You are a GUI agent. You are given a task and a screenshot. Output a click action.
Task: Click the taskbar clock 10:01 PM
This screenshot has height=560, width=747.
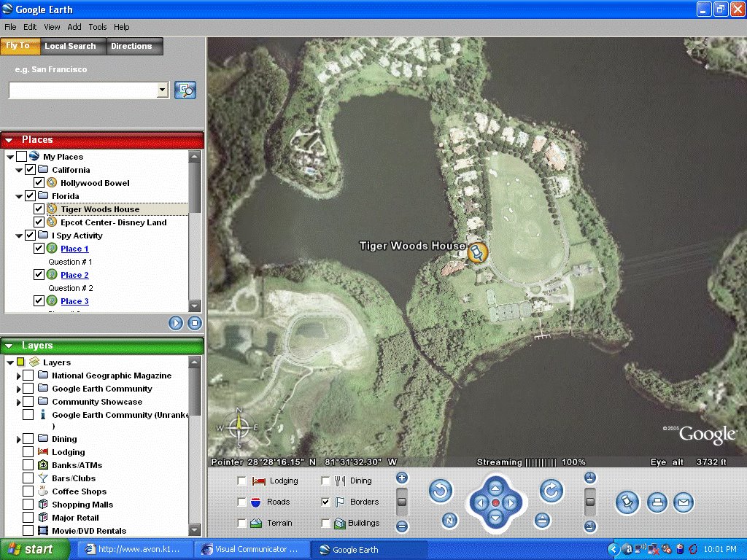(x=720, y=549)
